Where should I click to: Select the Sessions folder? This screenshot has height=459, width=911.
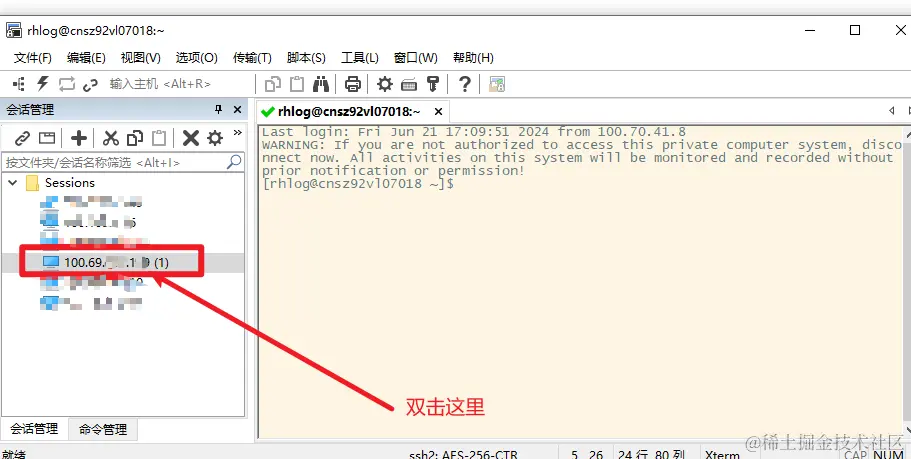coord(70,183)
